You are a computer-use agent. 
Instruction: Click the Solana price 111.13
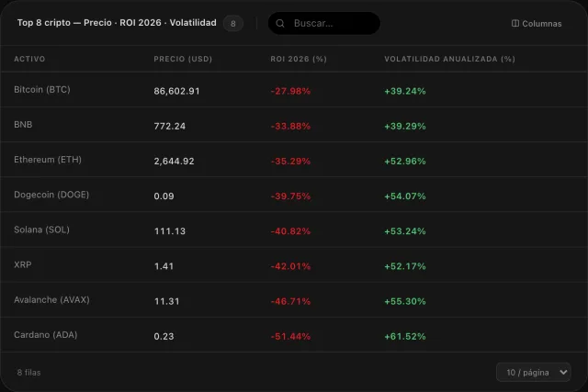point(170,231)
